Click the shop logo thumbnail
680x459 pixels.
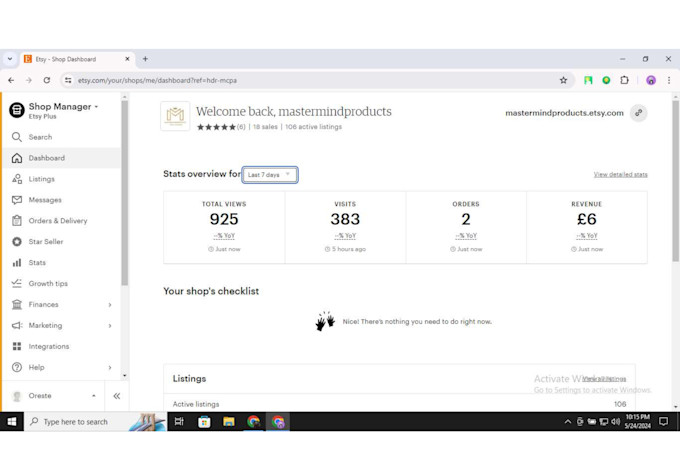pyautogui.click(x=175, y=116)
